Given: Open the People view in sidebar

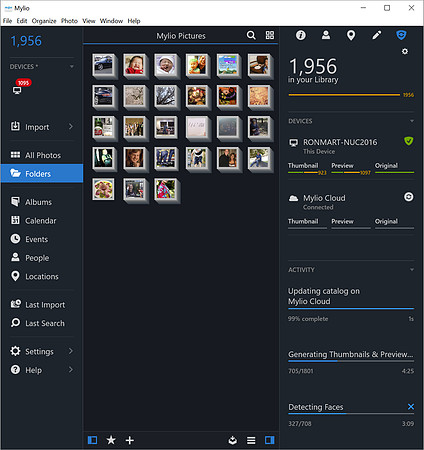Looking at the screenshot, I should click(42, 258).
